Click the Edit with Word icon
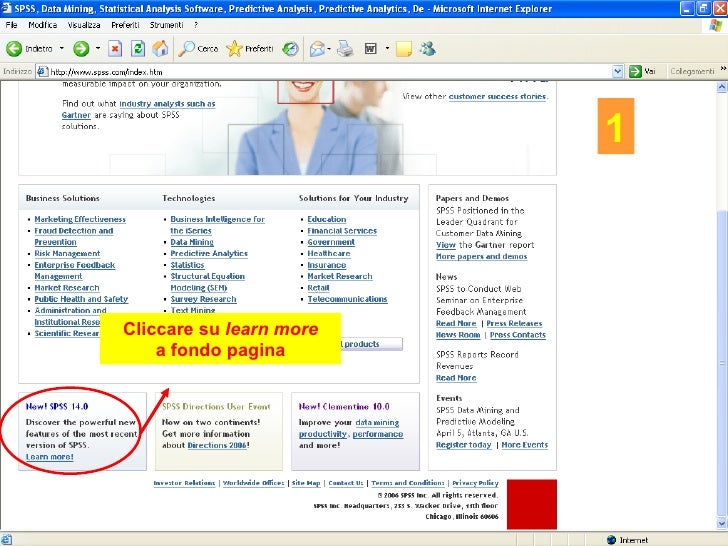Viewport: 728px width, 546px height. [x=370, y=48]
